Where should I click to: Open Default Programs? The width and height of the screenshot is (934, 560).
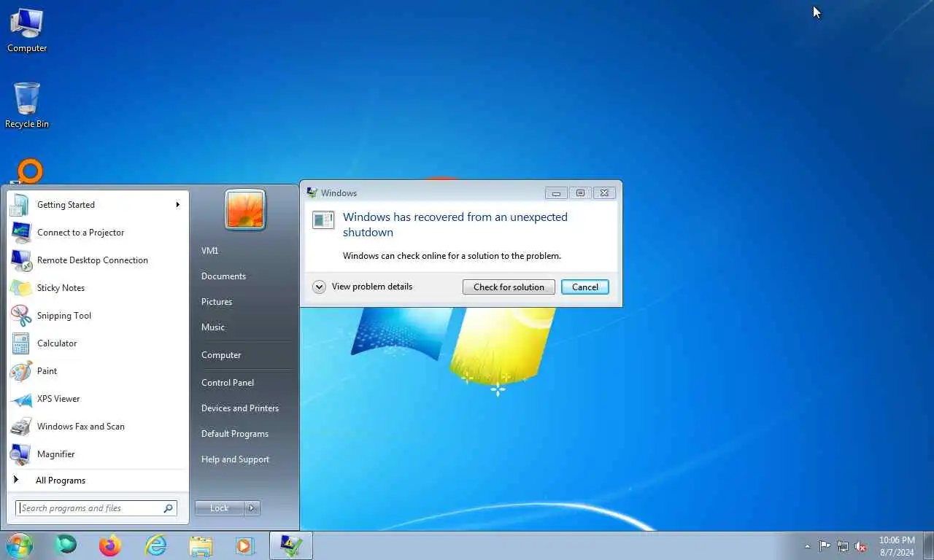pyautogui.click(x=235, y=434)
